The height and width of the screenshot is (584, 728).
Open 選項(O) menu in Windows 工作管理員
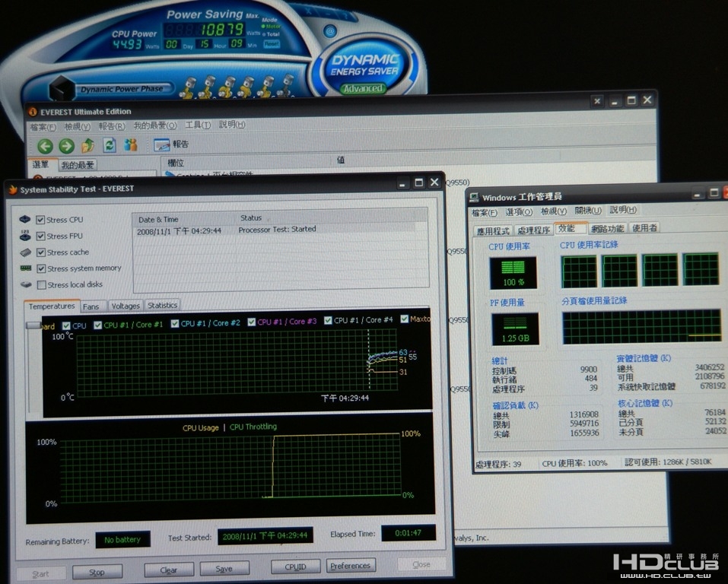pos(519,211)
